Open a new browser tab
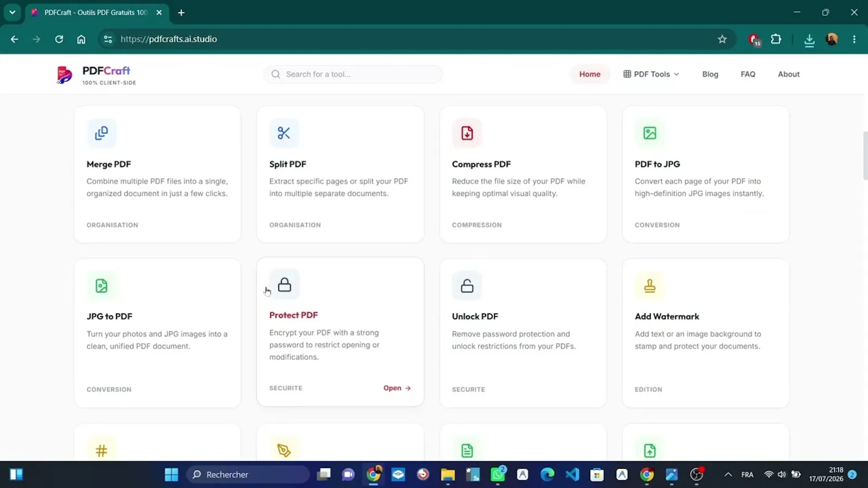This screenshot has height=488, width=868. click(181, 12)
